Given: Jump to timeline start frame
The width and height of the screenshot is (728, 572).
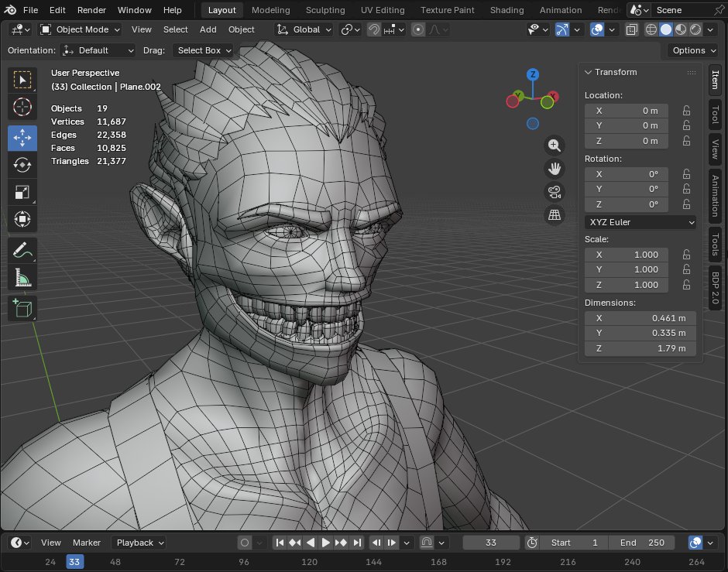Looking at the screenshot, I should pos(280,543).
